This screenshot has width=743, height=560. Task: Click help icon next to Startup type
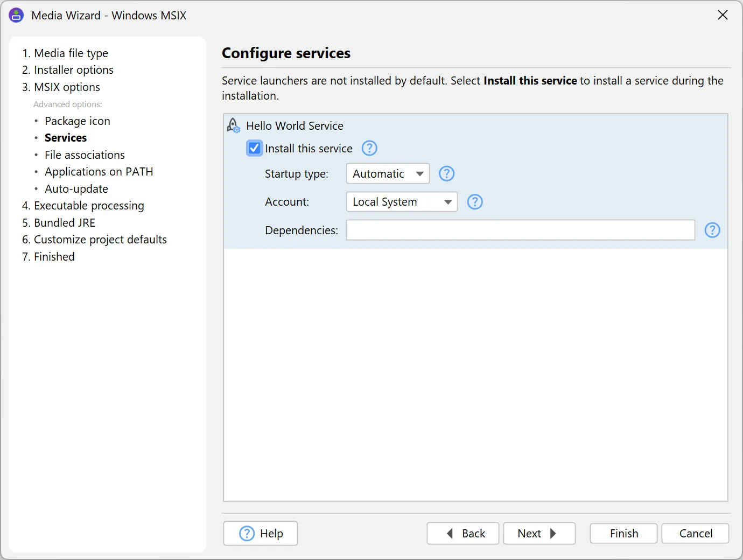447,173
